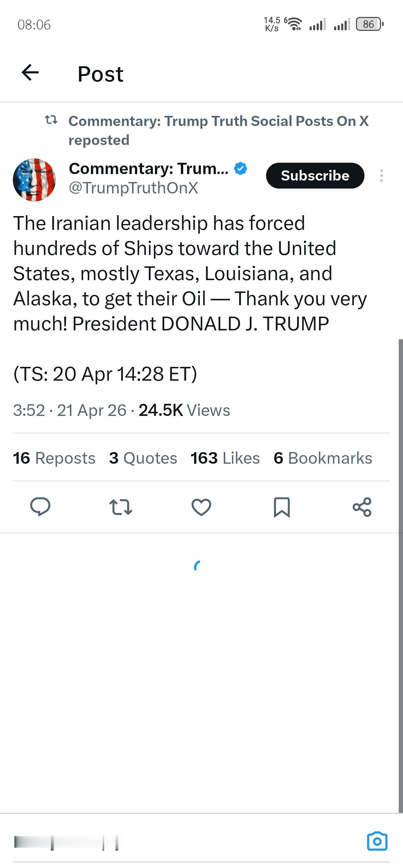Click the blue verified badge
Viewport: 403px width, 868px height.
(x=240, y=169)
